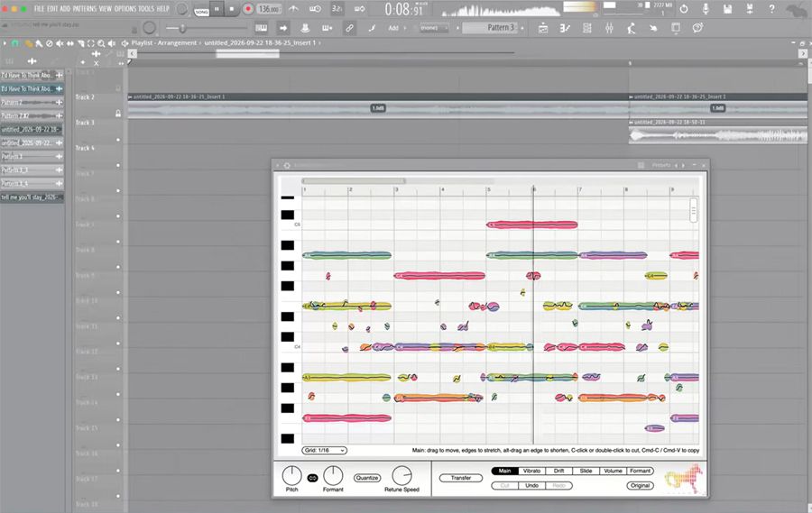Screen dimensions: 812x513
Task: Select the playlist delete tool
Action: (50, 43)
